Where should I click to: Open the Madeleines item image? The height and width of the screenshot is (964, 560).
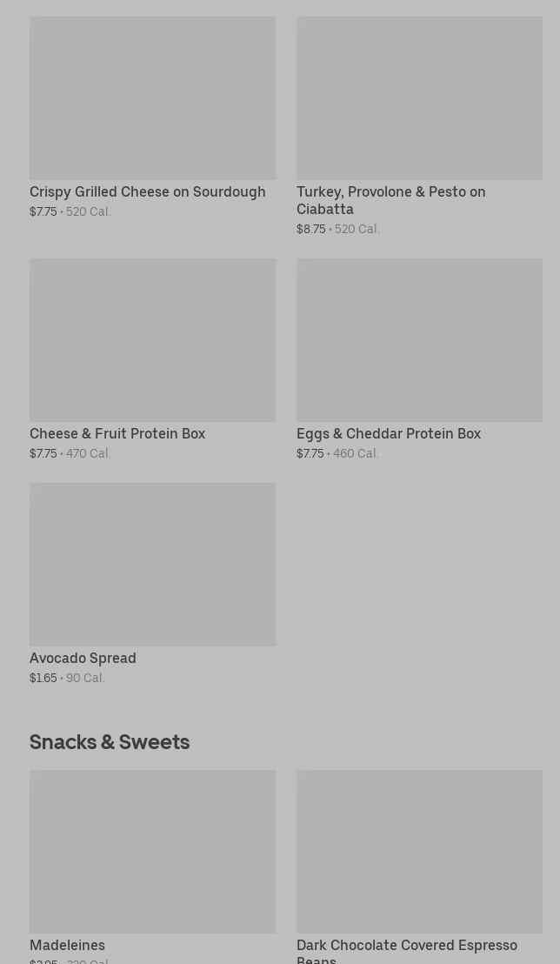coord(152,851)
